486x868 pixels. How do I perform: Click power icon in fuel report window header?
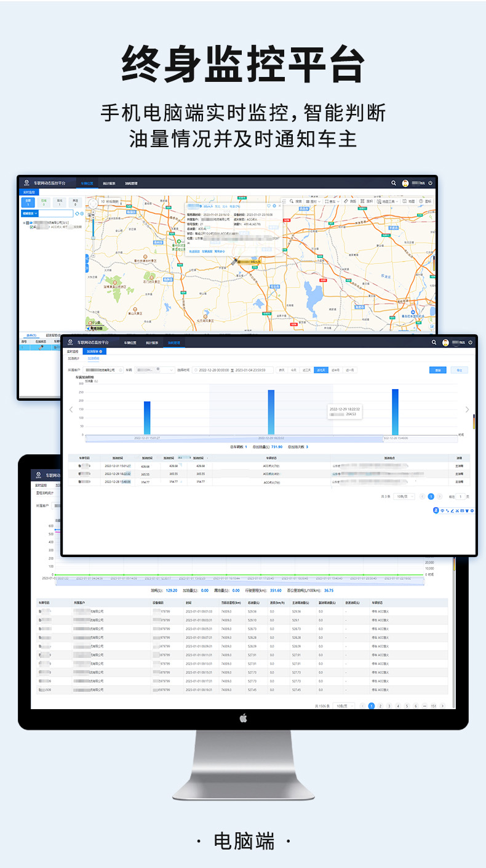coord(471,342)
